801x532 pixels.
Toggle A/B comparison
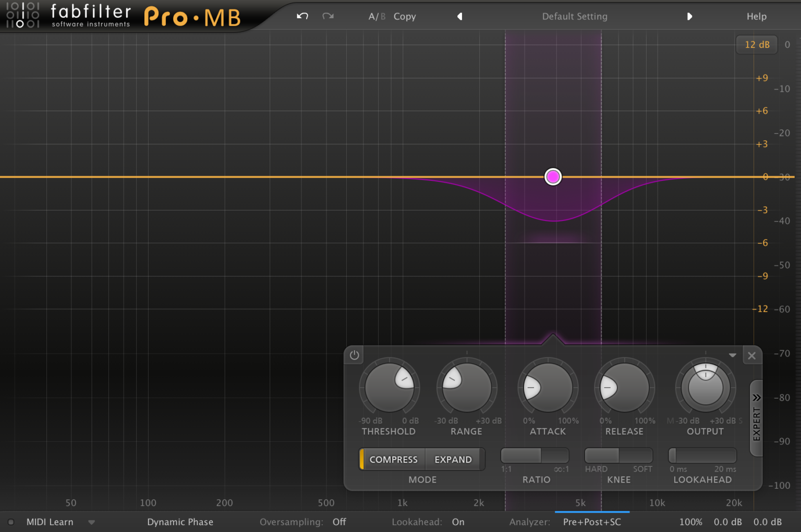click(x=377, y=16)
